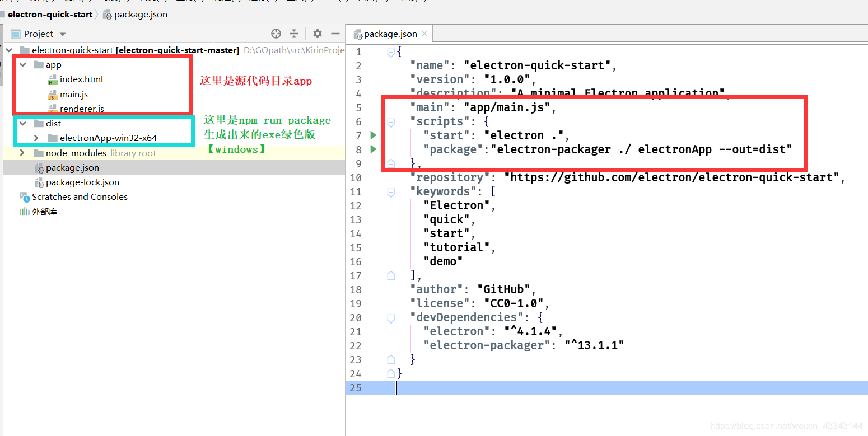This screenshot has width=868, height=436.
Task: Click the "^4.1.4" electron version
Action: pyautogui.click(x=530, y=331)
